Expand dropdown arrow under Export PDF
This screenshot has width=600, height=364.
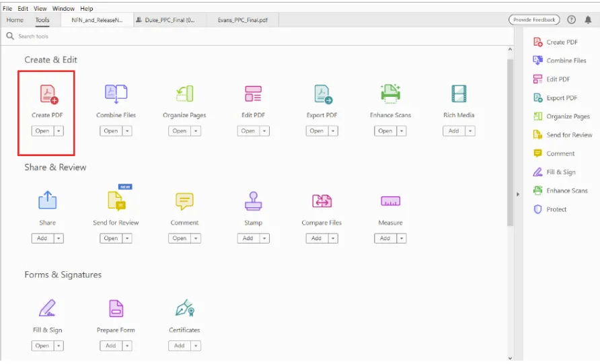[333, 131]
